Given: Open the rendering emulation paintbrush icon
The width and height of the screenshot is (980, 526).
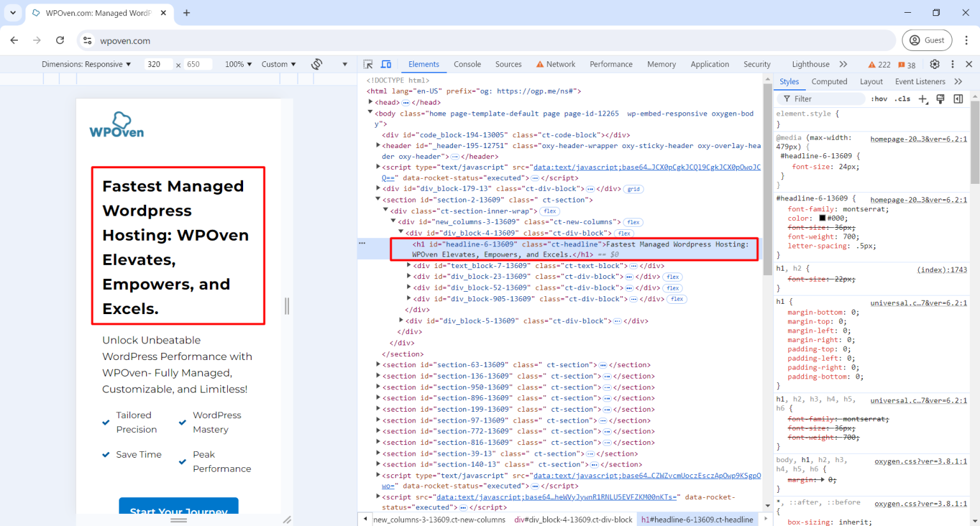Looking at the screenshot, I should pyautogui.click(x=940, y=98).
